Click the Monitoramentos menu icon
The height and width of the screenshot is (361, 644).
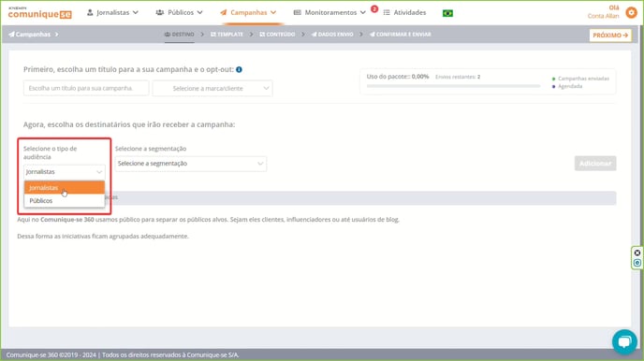click(x=298, y=13)
